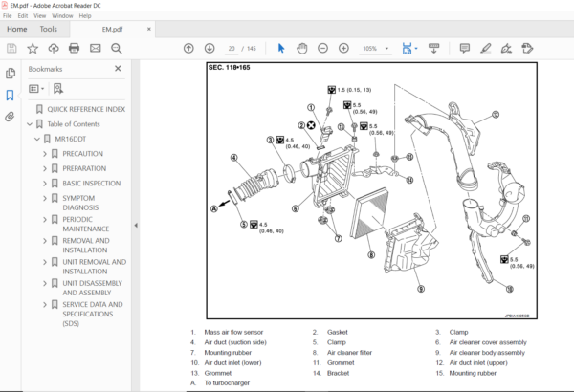This screenshot has height=392, width=574.
Task: Print the document
Action: pyautogui.click(x=75, y=49)
